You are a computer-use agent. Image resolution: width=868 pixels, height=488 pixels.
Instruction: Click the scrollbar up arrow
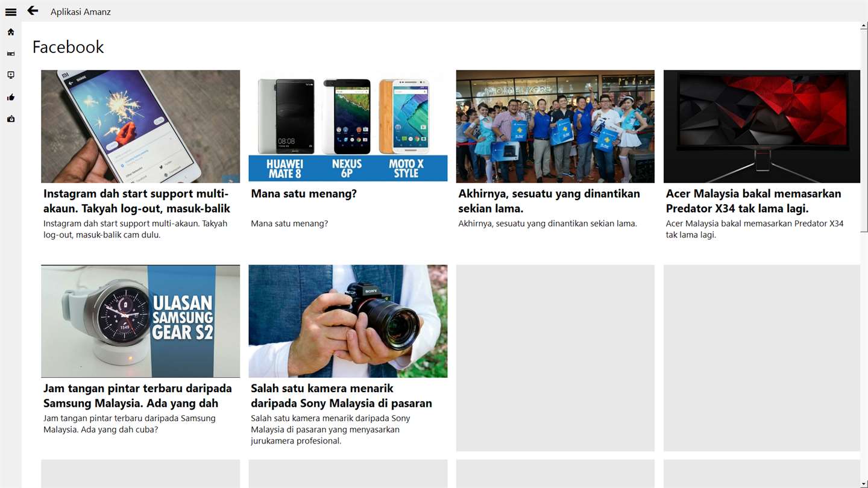click(x=864, y=26)
